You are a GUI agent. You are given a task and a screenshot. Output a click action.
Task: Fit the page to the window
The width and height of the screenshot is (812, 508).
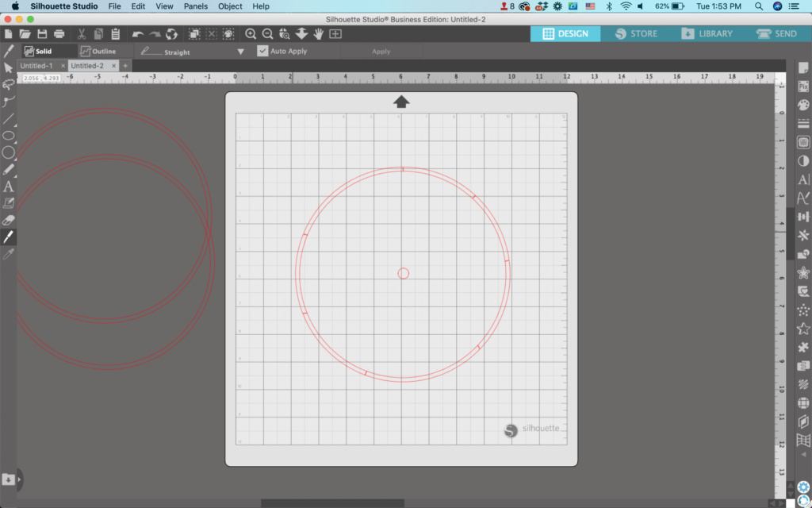(x=335, y=34)
